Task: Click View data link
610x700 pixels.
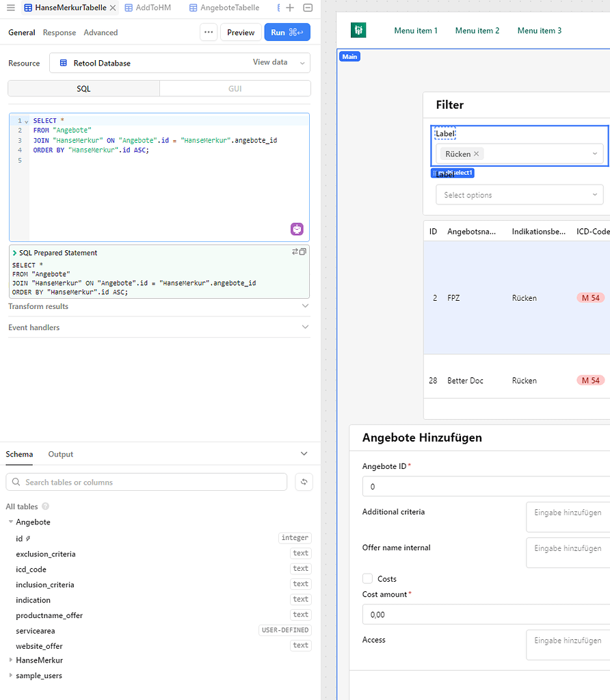Action: click(x=270, y=62)
